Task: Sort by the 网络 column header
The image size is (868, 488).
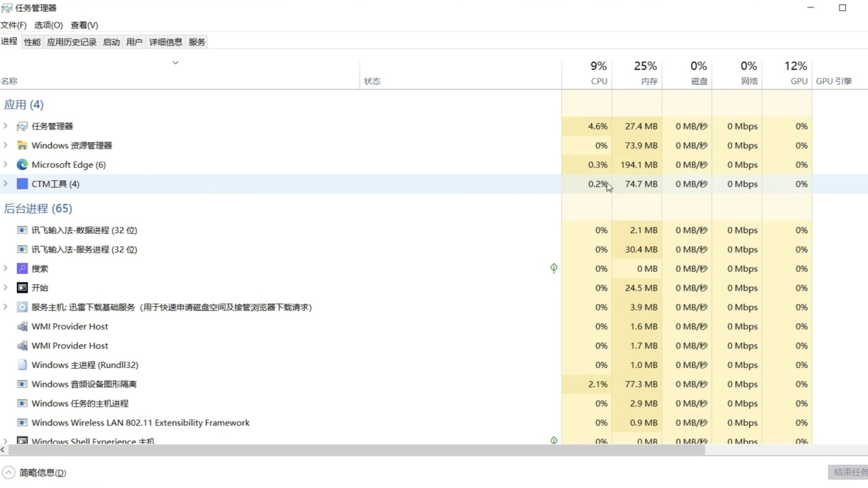Action: [737, 74]
